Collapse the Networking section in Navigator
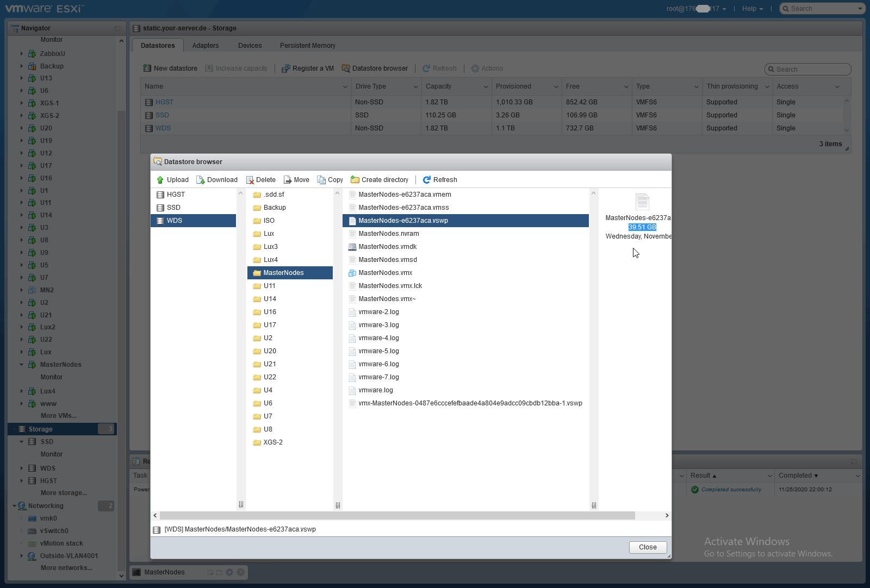870x588 pixels. pos(14,506)
